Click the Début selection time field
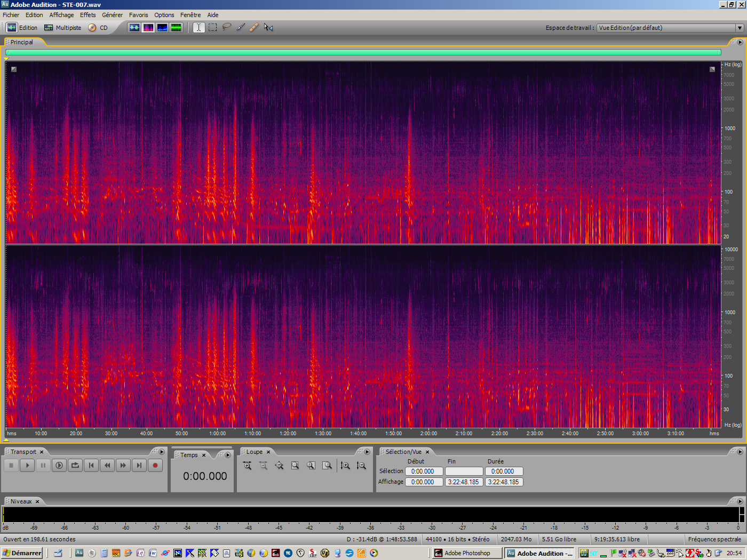Viewport: 747px width, 560px height. point(424,471)
